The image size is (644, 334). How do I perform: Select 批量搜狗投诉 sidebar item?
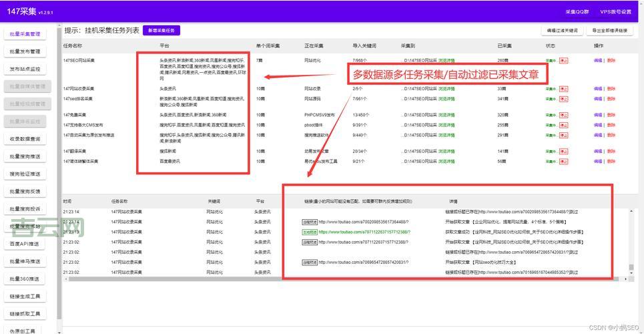pos(25,209)
